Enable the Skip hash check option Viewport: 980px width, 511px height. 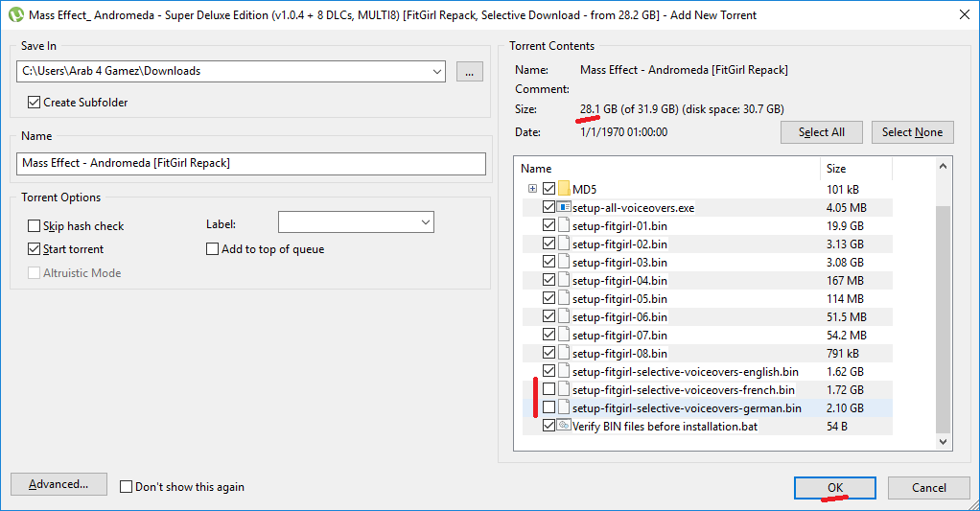coord(34,225)
